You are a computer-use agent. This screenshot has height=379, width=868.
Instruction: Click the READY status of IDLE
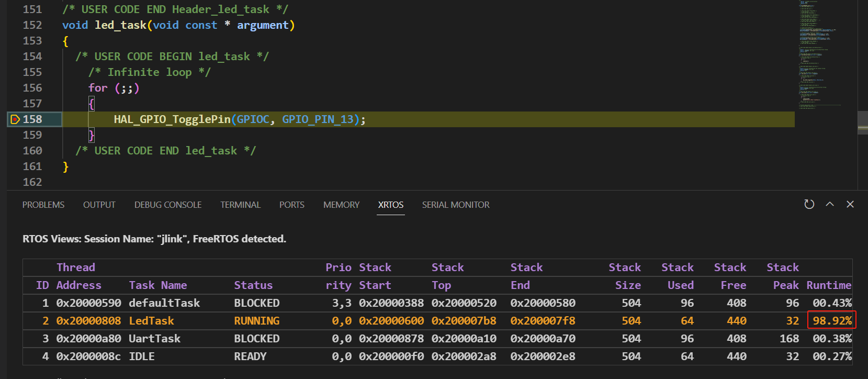click(250, 356)
